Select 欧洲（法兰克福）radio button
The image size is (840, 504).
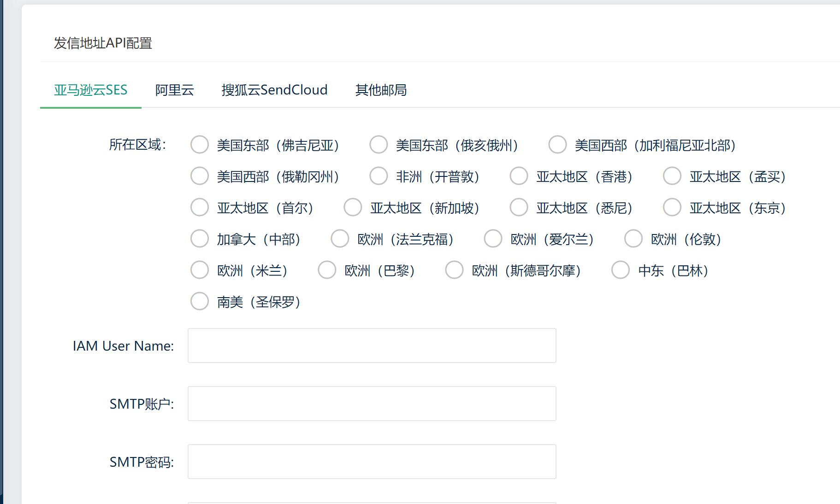point(340,239)
